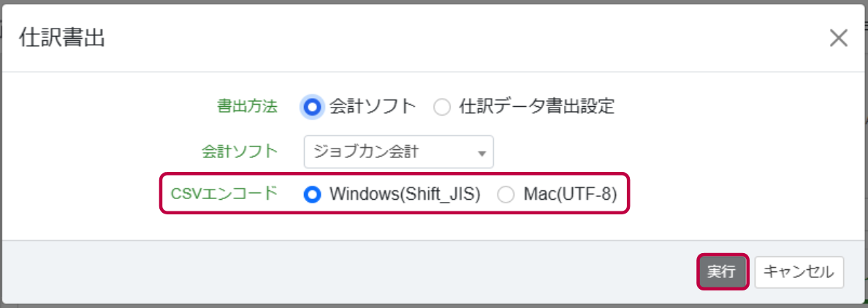Click the 仕訳書出 dialog title text
Viewport: 868px width, 308px height.
62,38
